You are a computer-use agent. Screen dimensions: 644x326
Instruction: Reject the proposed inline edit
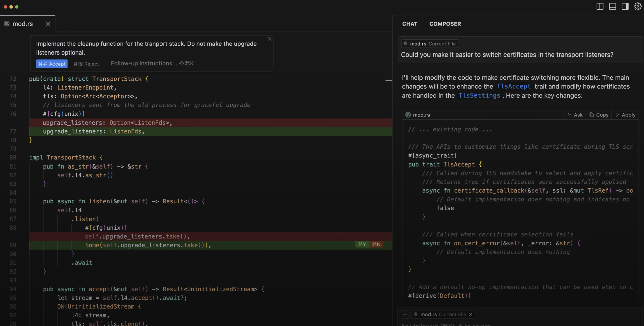tap(86, 64)
